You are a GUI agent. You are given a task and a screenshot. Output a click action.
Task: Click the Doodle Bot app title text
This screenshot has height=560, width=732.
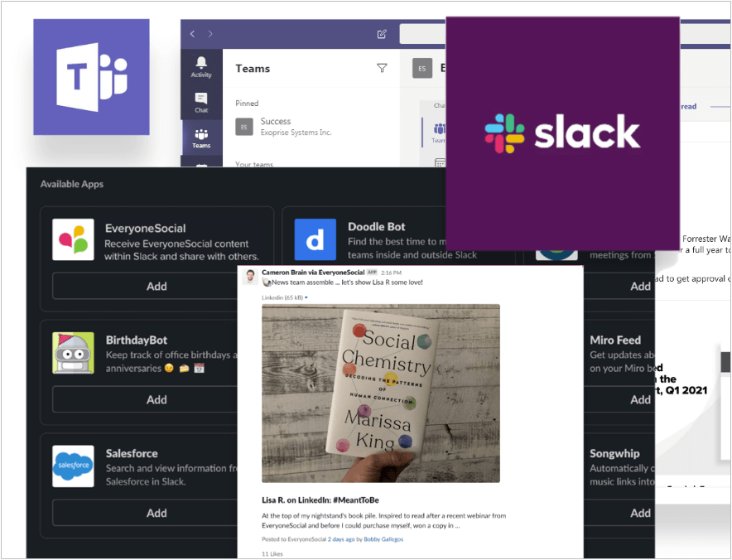(376, 226)
